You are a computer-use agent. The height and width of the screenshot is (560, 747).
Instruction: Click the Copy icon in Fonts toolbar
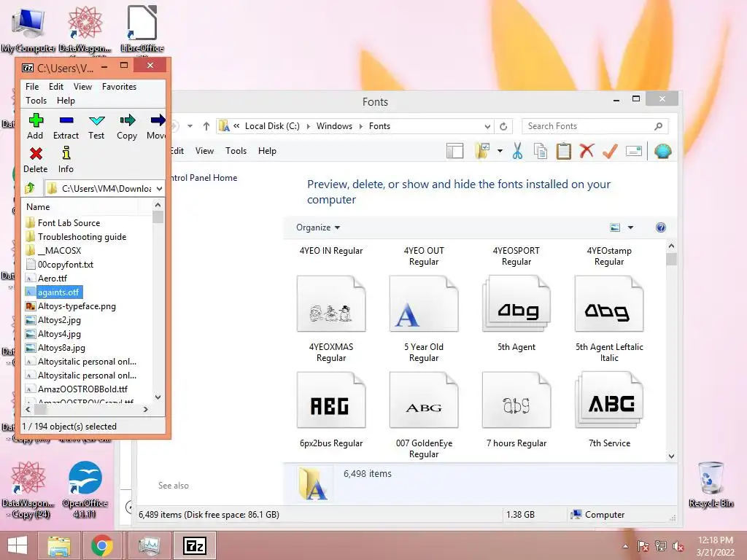click(x=541, y=152)
